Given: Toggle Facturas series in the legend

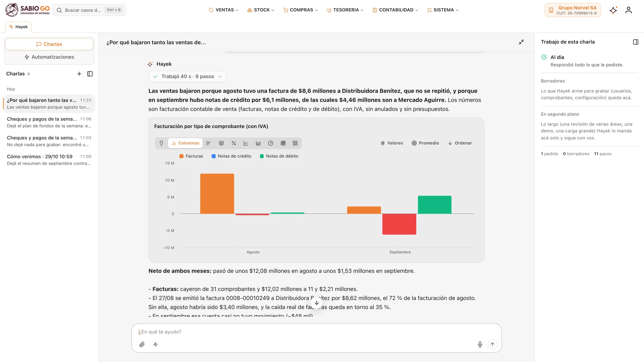Looking at the screenshot, I should [x=191, y=156].
